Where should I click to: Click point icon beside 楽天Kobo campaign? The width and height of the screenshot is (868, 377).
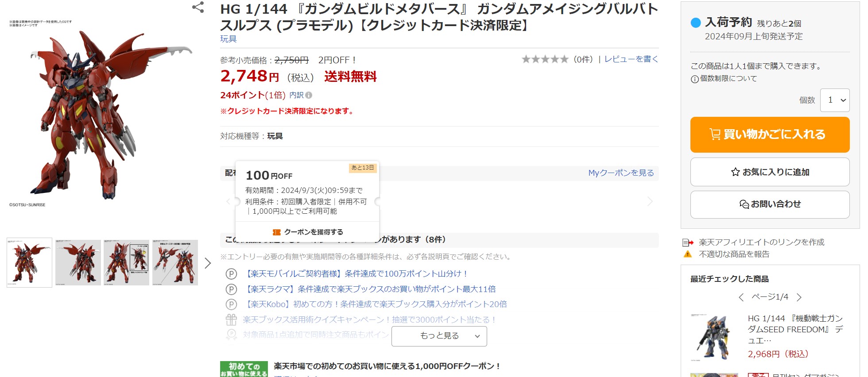pos(231,304)
